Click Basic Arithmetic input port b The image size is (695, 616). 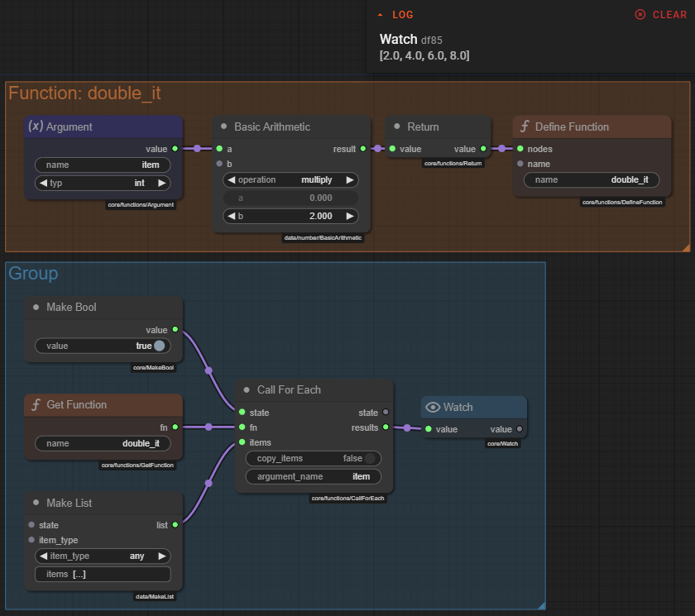219,164
